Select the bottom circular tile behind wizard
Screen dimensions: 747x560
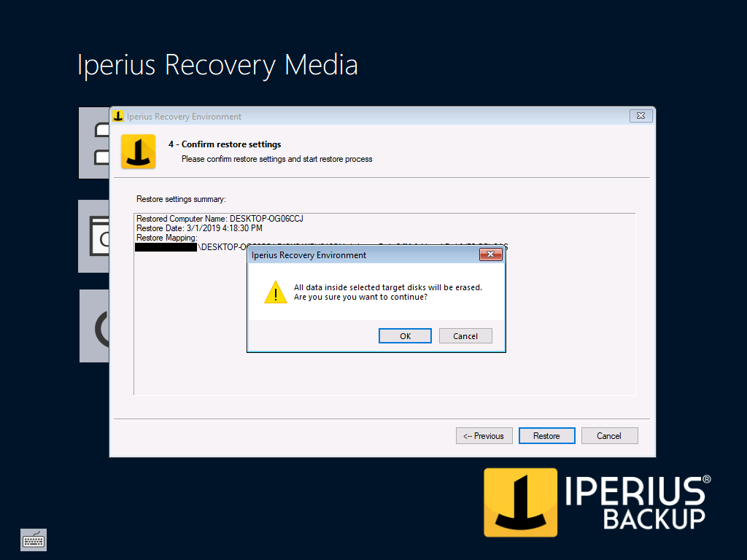[94, 326]
